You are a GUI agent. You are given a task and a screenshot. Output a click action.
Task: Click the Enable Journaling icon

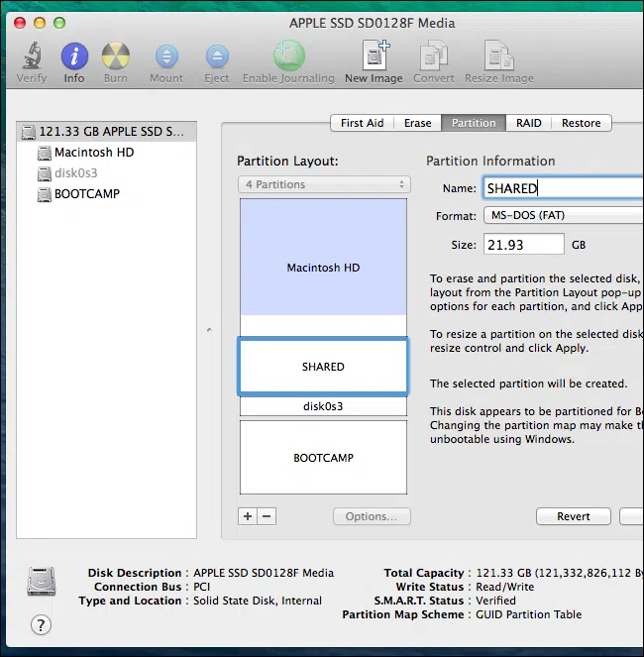(288, 57)
